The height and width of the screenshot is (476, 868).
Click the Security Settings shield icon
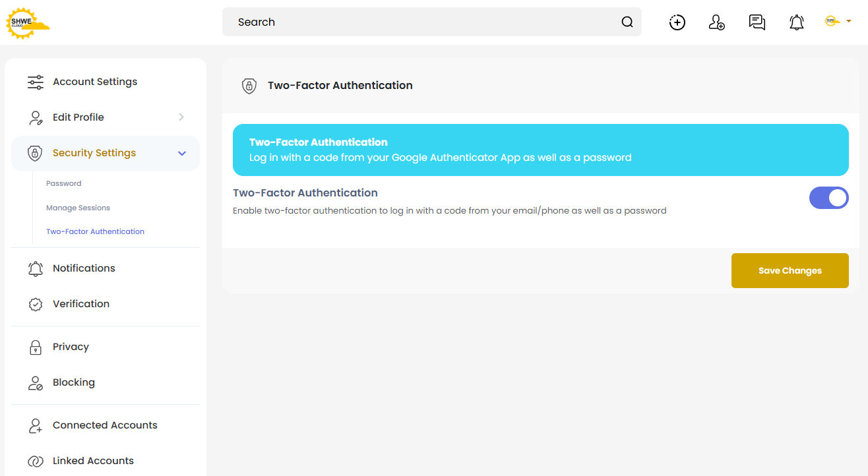(x=36, y=153)
